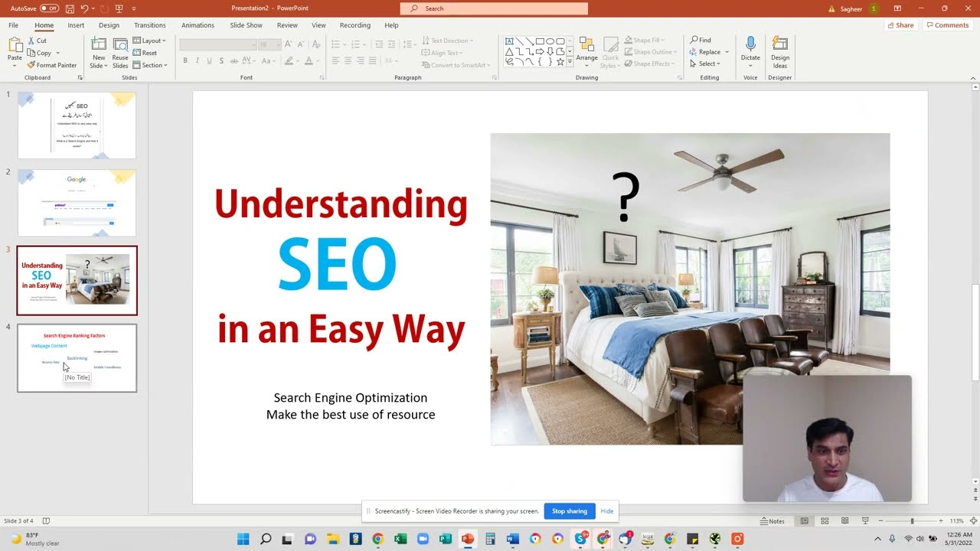Toggle the Notes pane in status bar
The height and width of the screenshot is (551, 980).
click(773, 521)
